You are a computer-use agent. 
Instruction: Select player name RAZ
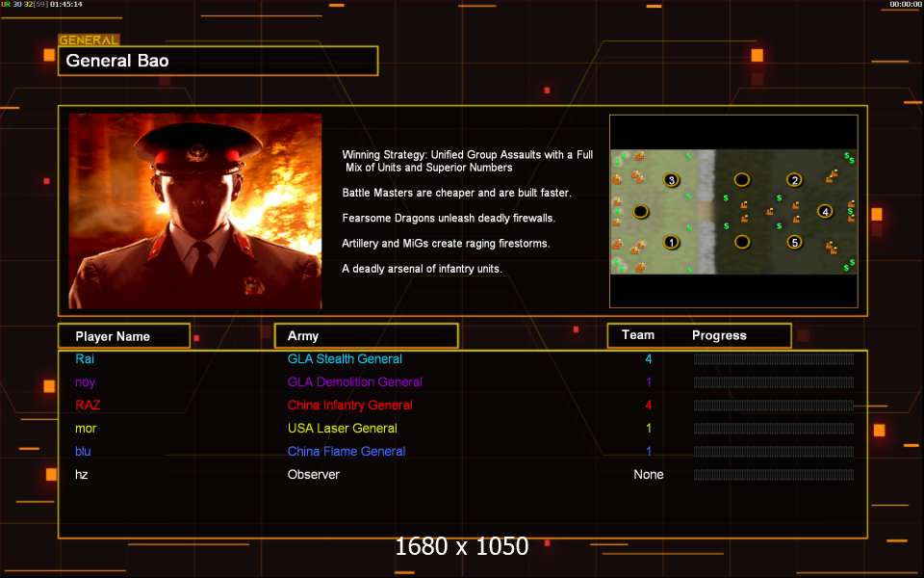coord(88,406)
